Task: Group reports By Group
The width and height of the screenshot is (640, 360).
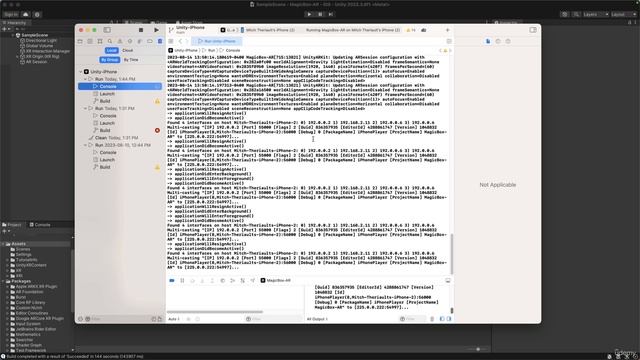Action: tap(109, 60)
